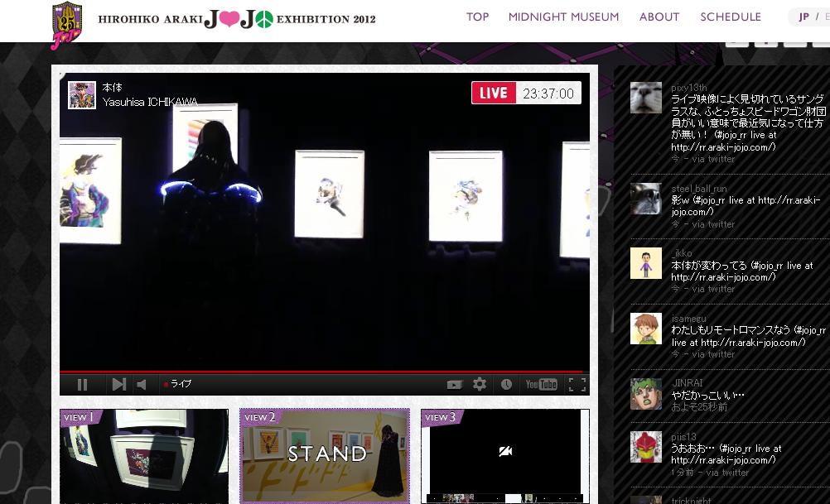The width and height of the screenshot is (830, 504).
Task: Switch to VIEW 2 STAND camera thumbnail
Action: [325, 455]
